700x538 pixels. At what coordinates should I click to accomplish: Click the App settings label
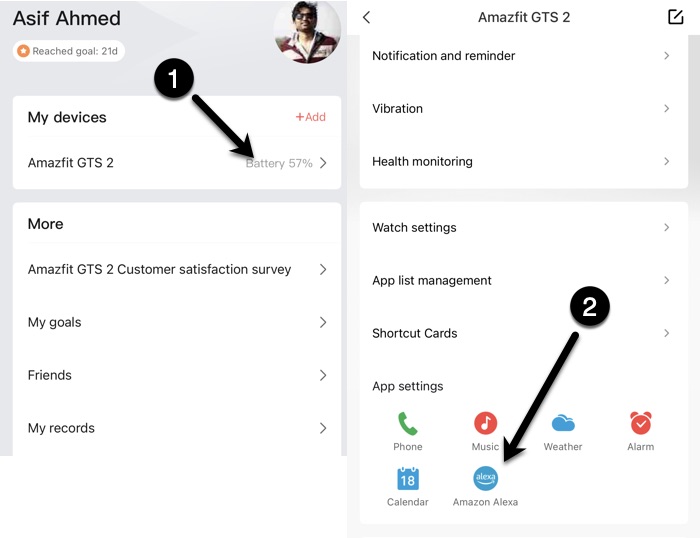408,386
